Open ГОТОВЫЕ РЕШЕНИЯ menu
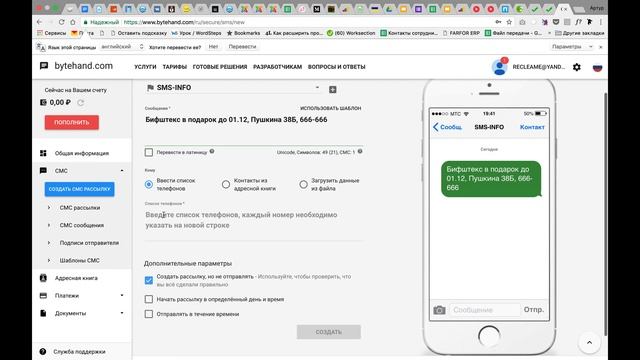 point(220,67)
